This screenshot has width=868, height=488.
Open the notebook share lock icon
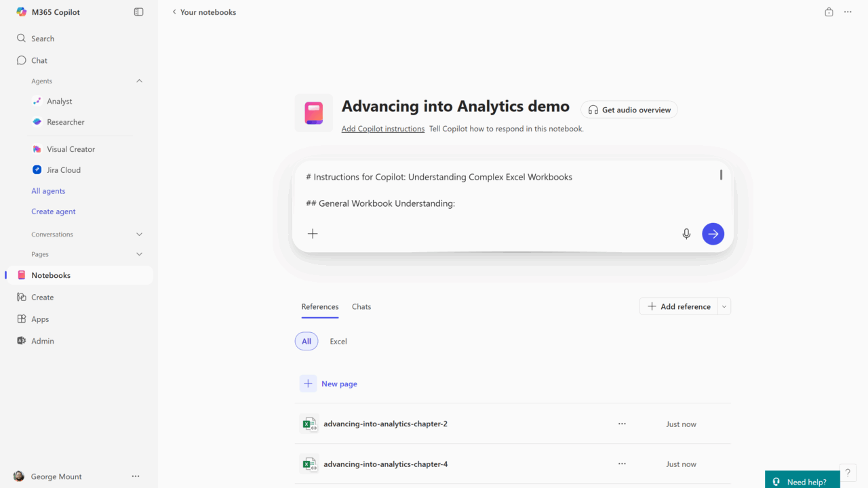click(x=829, y=12)
